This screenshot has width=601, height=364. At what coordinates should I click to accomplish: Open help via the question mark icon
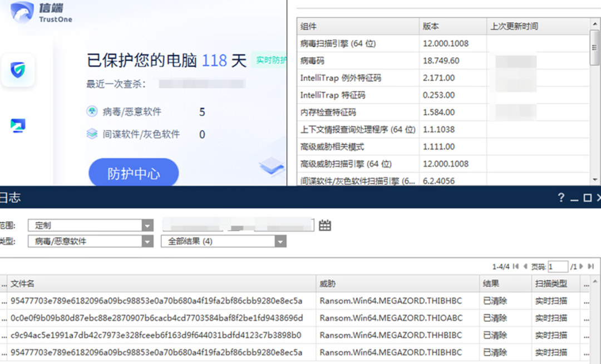[560, 198]
